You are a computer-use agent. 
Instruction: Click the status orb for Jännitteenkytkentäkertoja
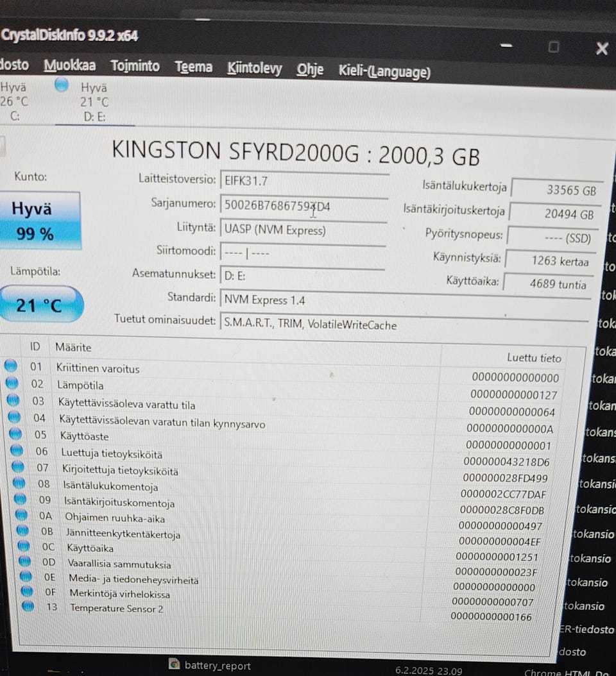[23, 530]
